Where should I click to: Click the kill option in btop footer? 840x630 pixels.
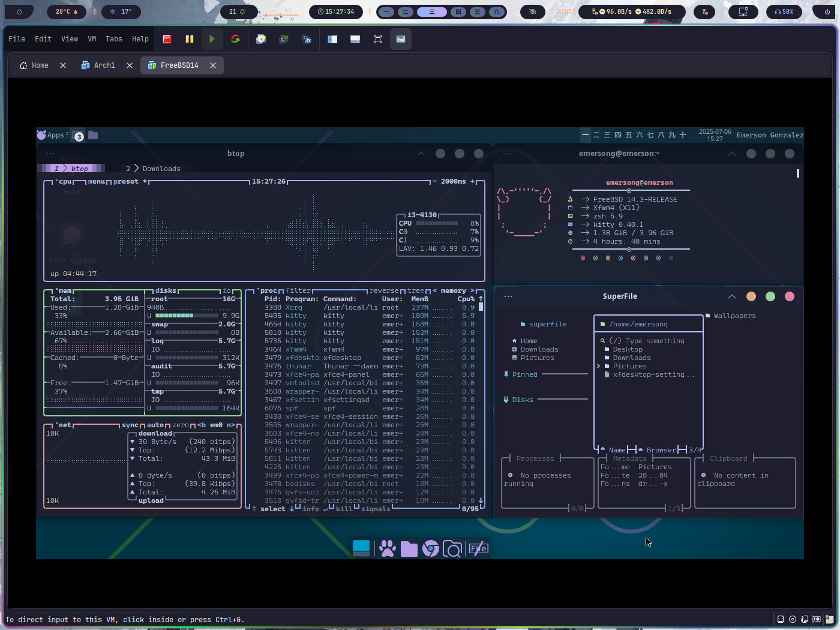click(x=344, y=509)
